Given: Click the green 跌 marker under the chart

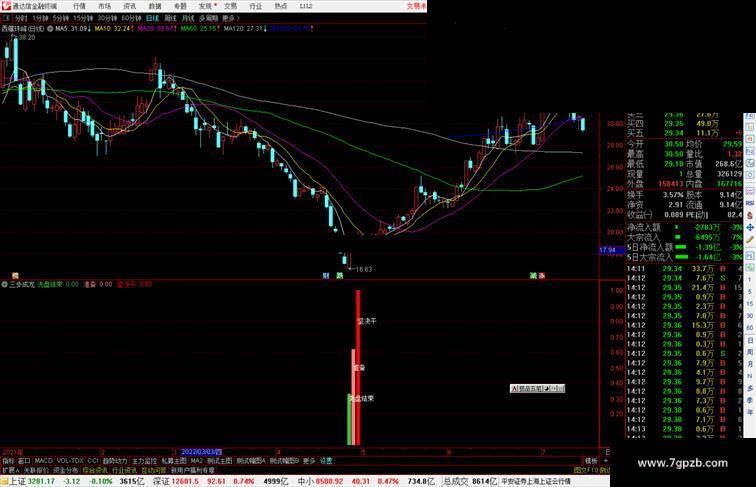Looking at the screenshot, I should point(339,276).
